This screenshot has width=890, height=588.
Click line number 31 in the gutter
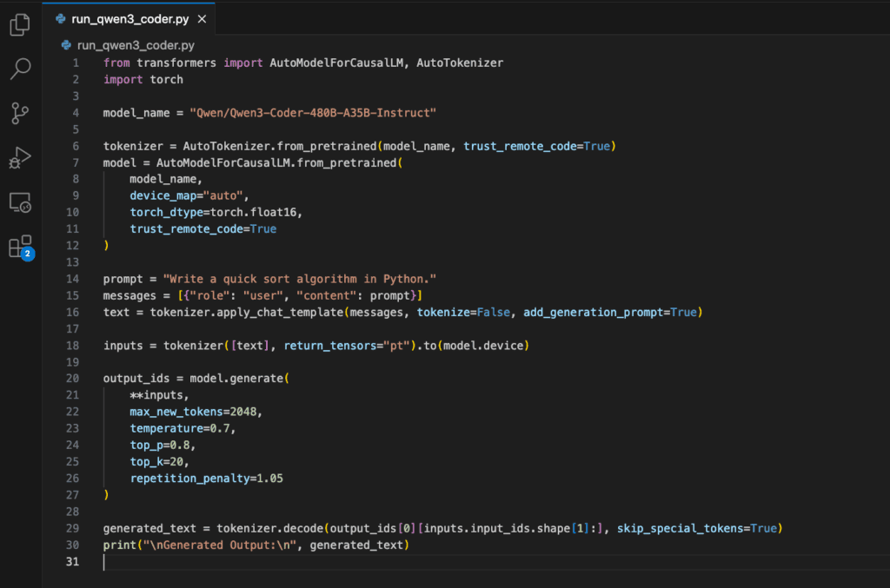[x=73, y=561]
